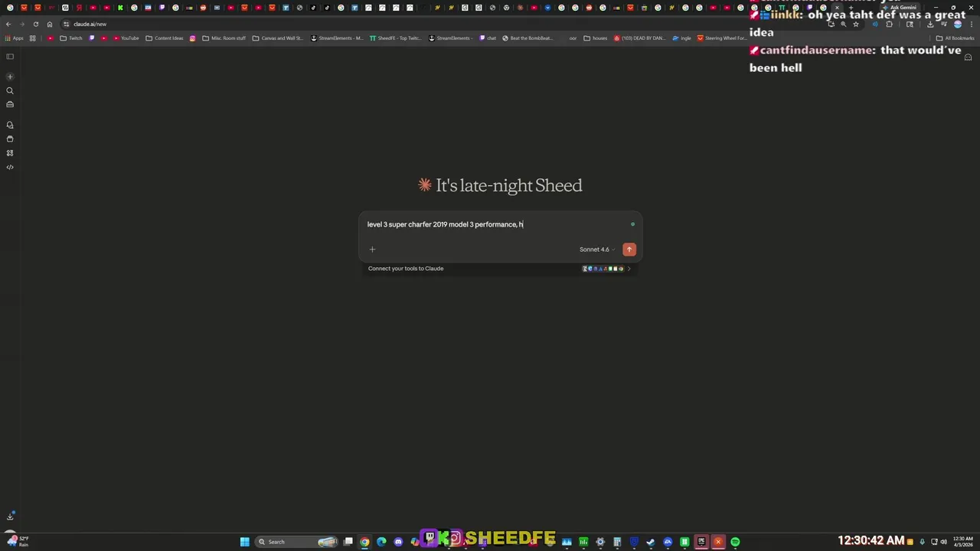Open the Beat the BombBeat bookmark
This screenshot has width=980, height=551.
coord(528,38)
